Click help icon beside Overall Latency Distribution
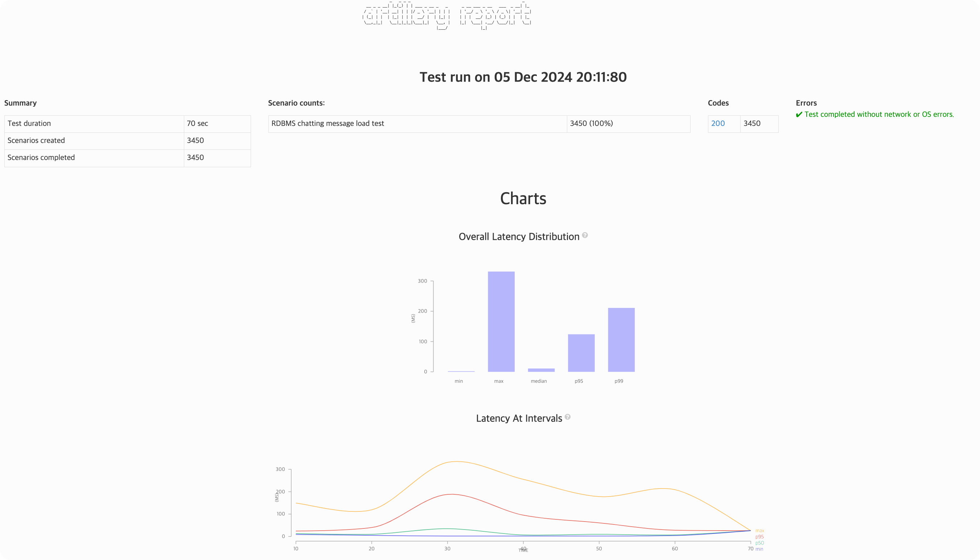The width and height of the screenshot is (980, 560). (585, 235)
